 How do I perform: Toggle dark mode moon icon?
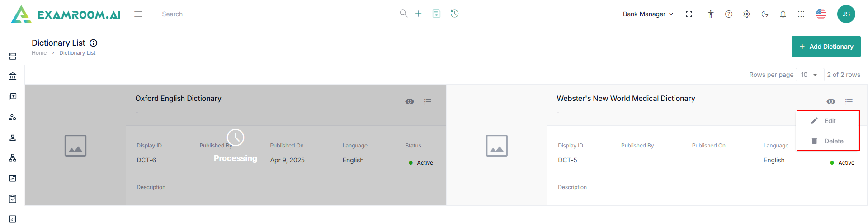(765, 14)
